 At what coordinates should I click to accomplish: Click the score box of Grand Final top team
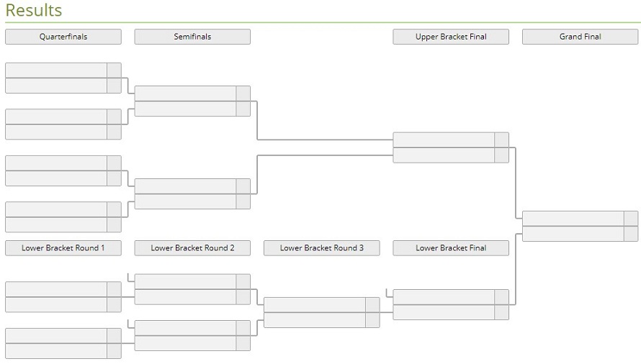tap(631, 219)
